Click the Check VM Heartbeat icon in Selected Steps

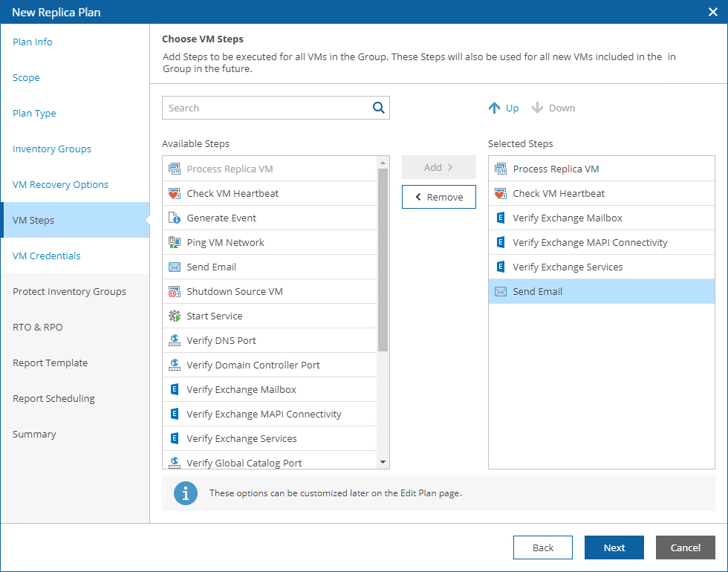(x=501, y=193)
